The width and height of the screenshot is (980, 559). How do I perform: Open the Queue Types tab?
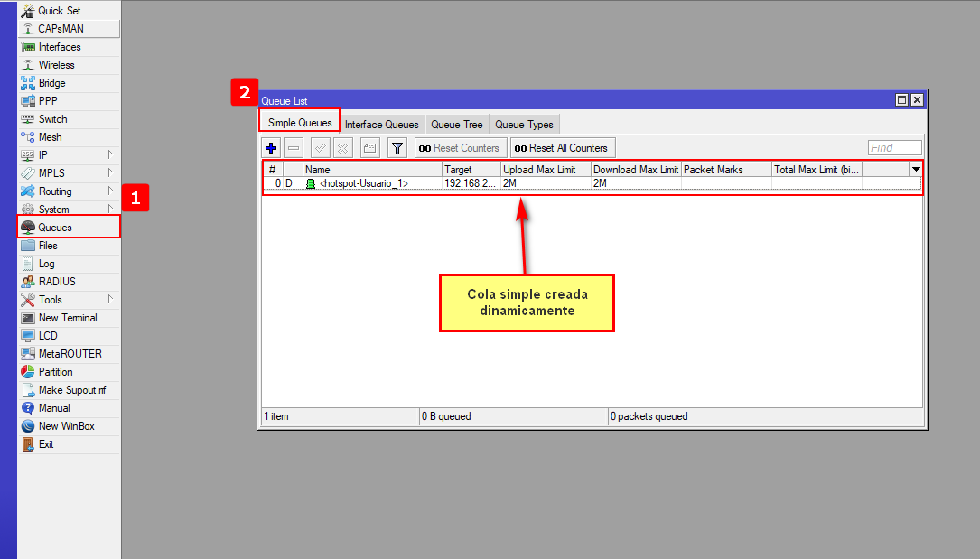(x=524, y=125)
